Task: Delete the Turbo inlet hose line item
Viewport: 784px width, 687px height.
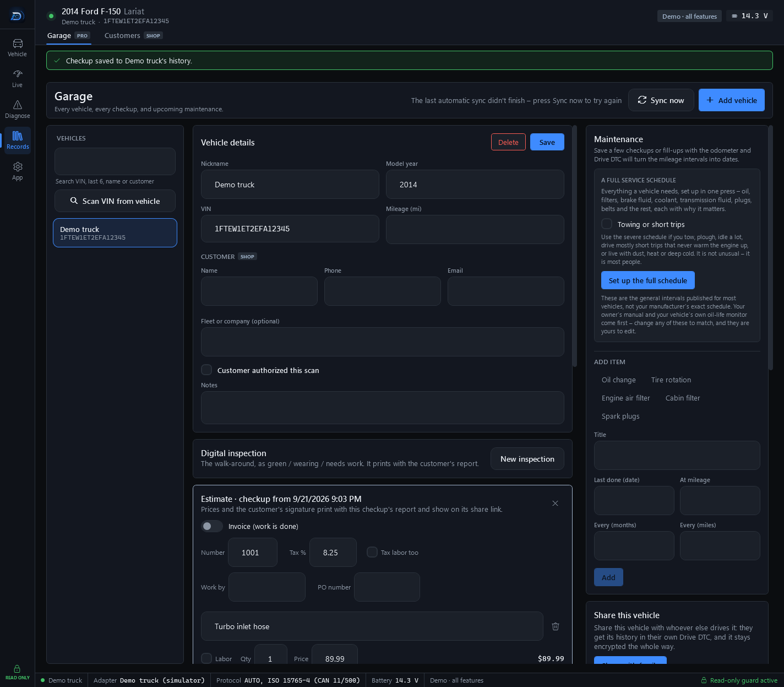Action: click(x=556, y=626)
